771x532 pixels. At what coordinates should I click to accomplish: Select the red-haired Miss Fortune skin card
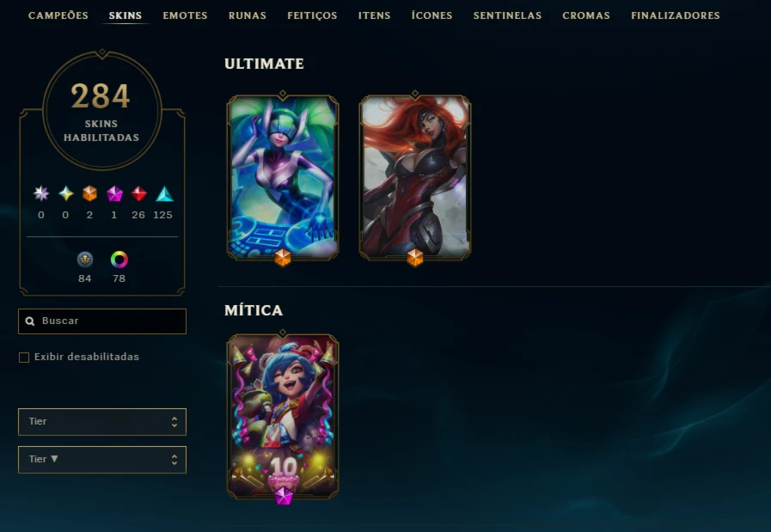click(x=415, y=177)
